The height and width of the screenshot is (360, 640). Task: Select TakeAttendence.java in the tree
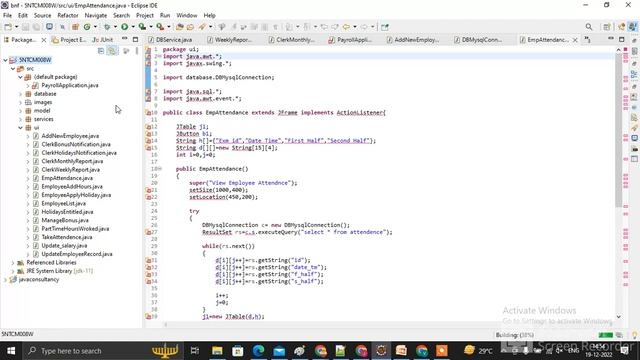coord(67,237)
